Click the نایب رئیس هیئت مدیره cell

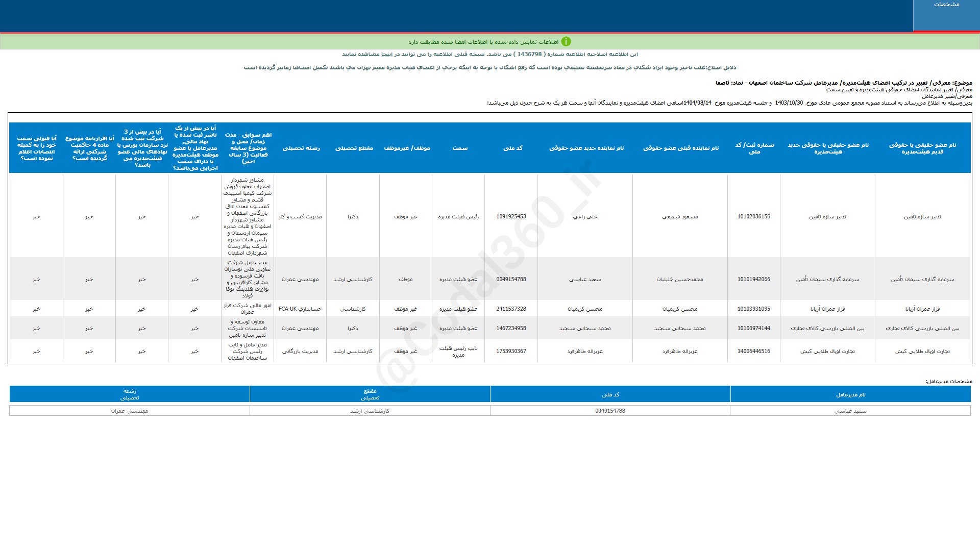coord(458,352)
